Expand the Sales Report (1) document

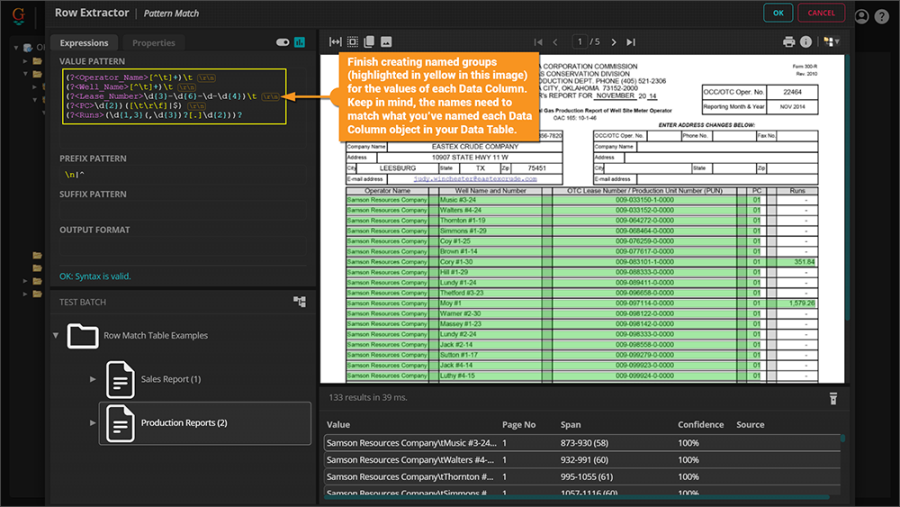coord(93,379)
